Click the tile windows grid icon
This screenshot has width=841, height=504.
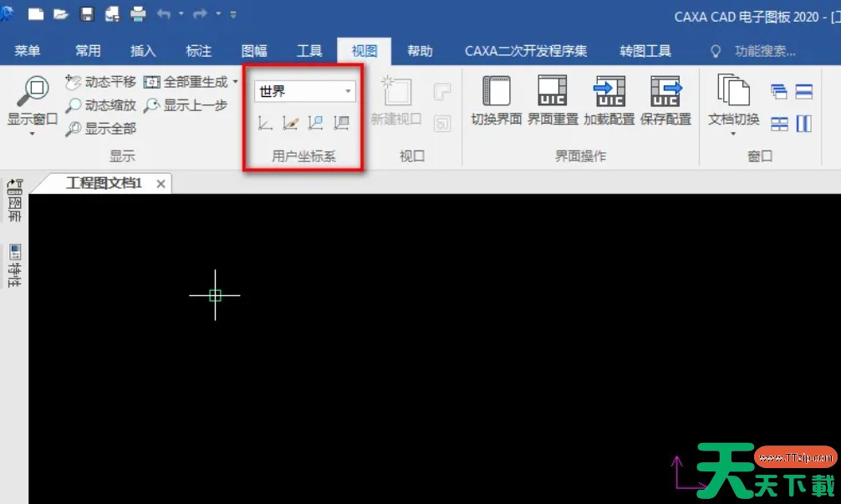[x=779, y=124]
